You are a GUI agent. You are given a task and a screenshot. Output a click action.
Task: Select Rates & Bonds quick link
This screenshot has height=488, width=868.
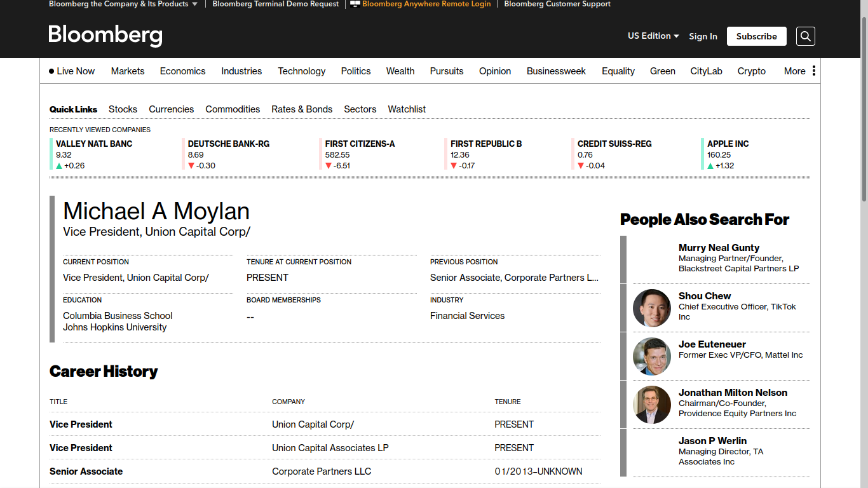point(302,109)
